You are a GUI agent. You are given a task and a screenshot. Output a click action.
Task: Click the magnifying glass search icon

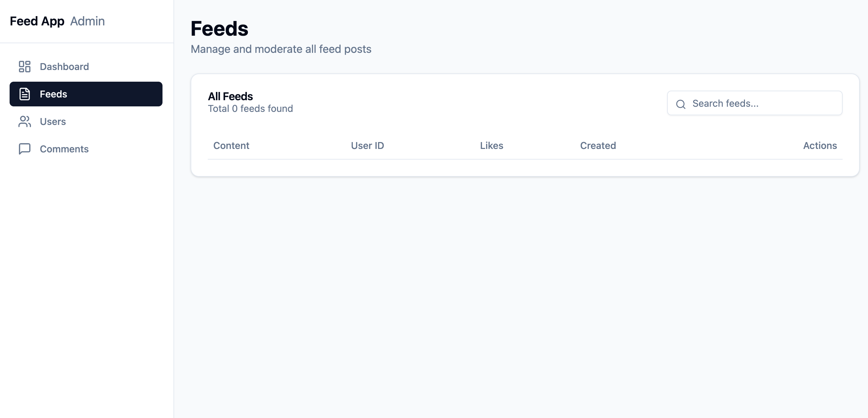click(680, 104)
